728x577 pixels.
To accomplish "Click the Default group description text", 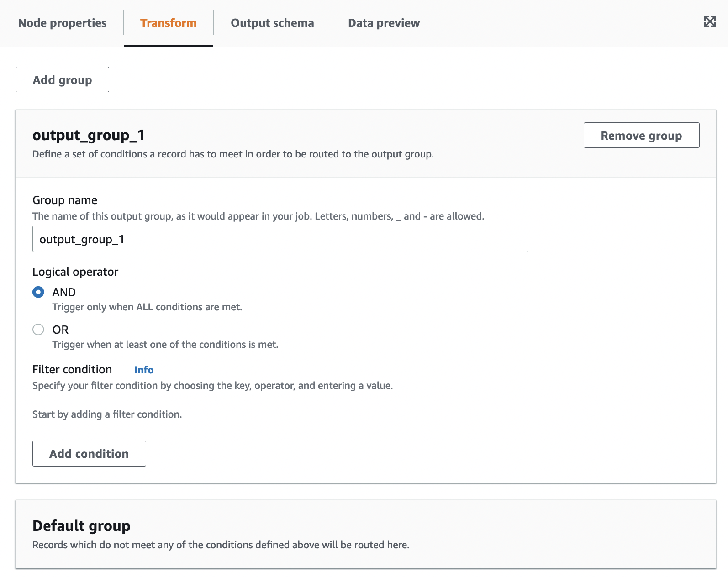I will pyautogui.click(x=221, y=545).
